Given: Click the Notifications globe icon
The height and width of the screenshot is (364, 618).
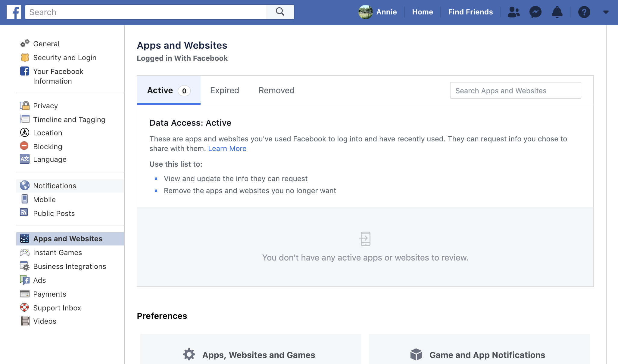Looking at the screenshot, I should click(25, 185).
